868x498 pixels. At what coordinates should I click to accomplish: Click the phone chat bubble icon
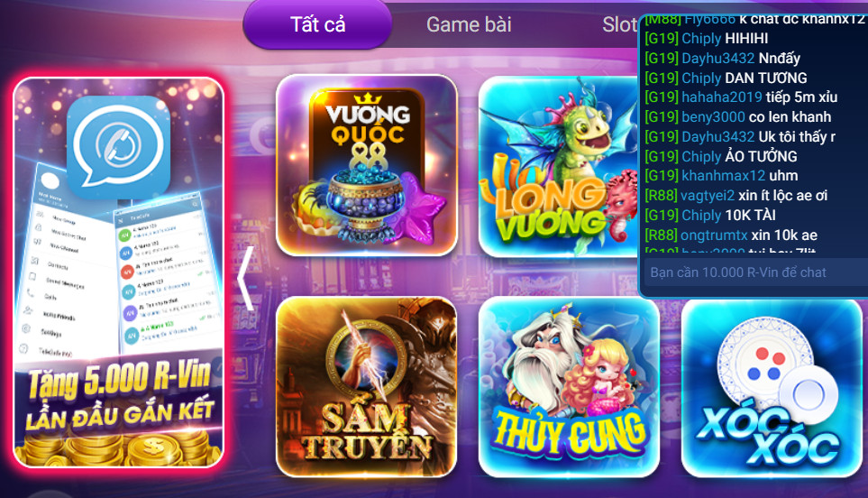click(x=118, y=147)
